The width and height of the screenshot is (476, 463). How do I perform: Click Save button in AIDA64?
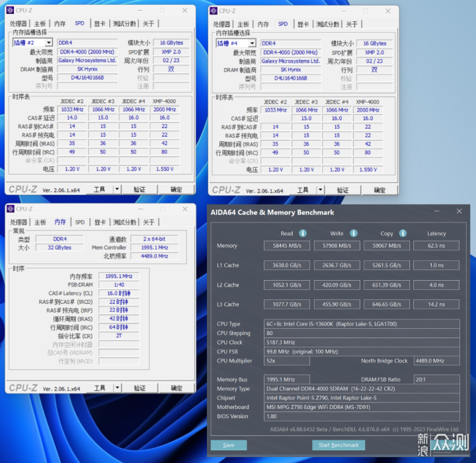click(229, 445)
